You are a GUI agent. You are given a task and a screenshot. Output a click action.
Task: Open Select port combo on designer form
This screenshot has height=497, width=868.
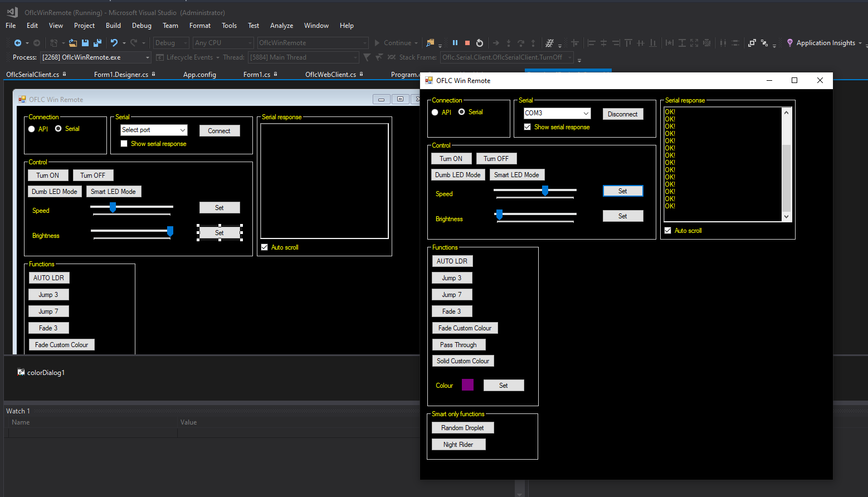183,130
